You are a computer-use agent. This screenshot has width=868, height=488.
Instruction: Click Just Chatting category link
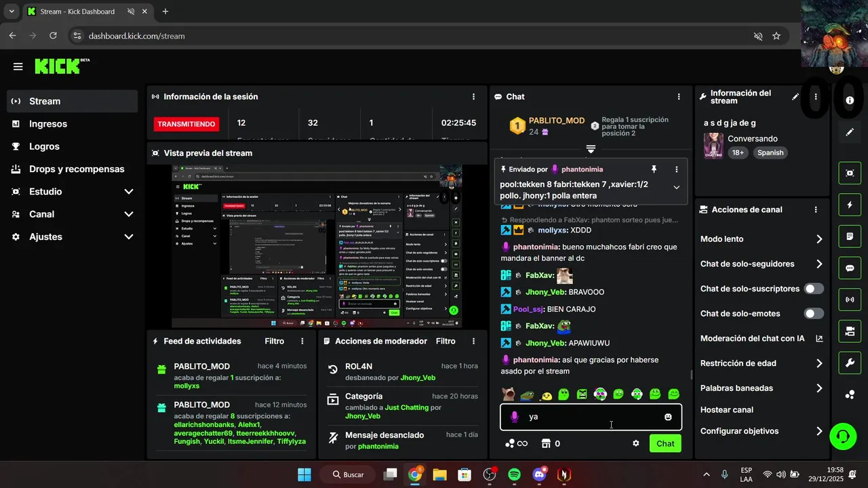point(406,408)
